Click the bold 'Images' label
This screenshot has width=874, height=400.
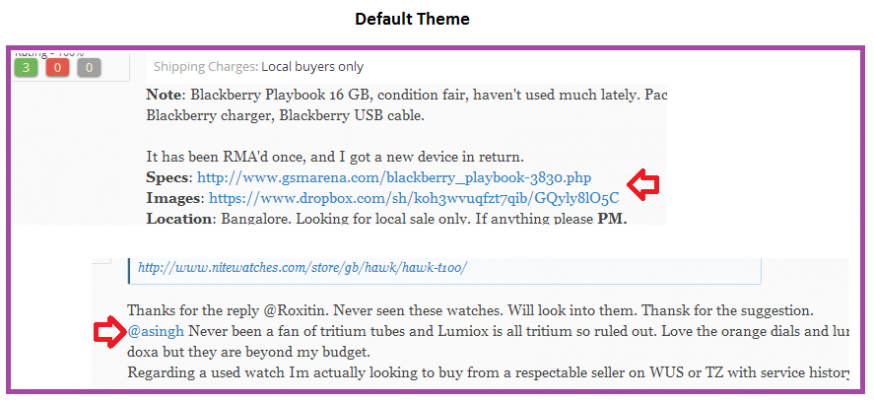(174, 198)
